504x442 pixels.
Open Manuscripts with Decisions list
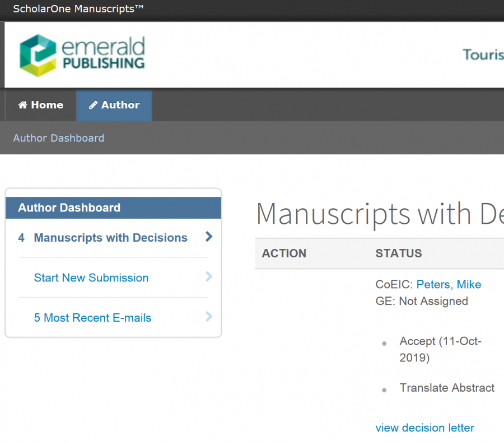pos(110,238)
